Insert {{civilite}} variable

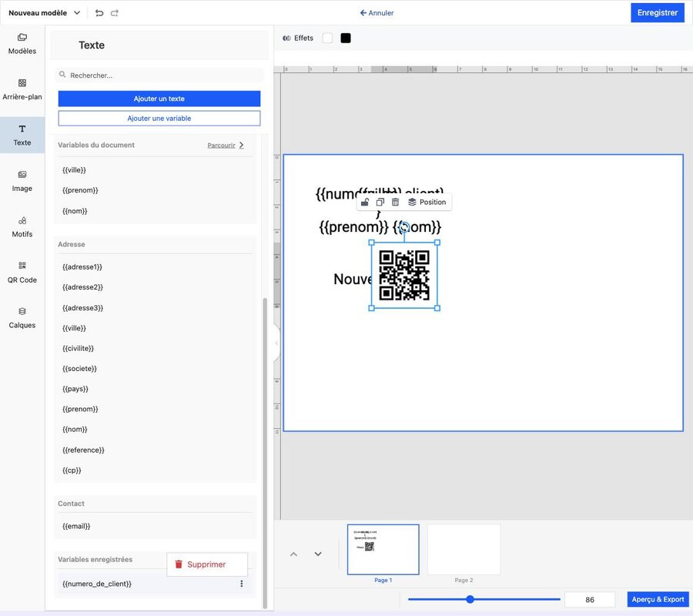click(79, 348)
